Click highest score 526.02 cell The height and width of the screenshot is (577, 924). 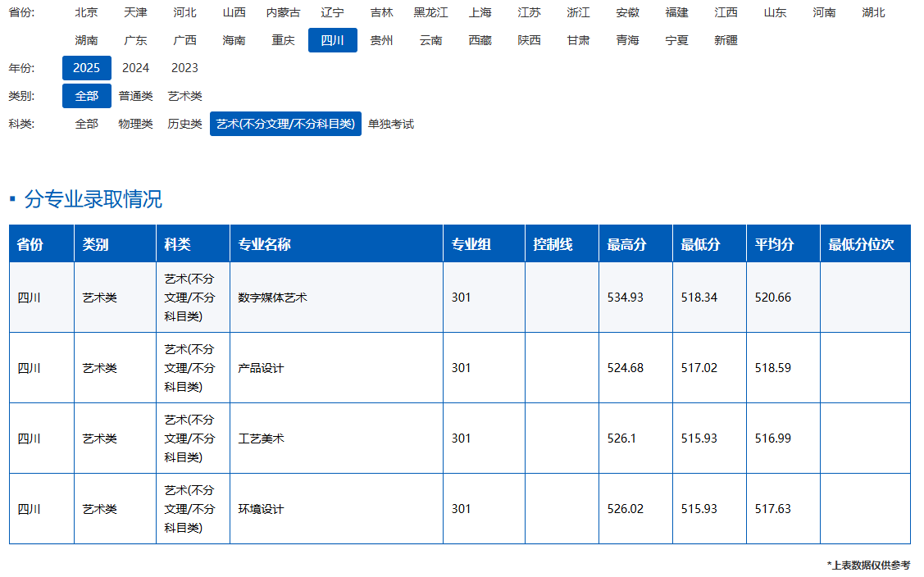tap(636, 509)
